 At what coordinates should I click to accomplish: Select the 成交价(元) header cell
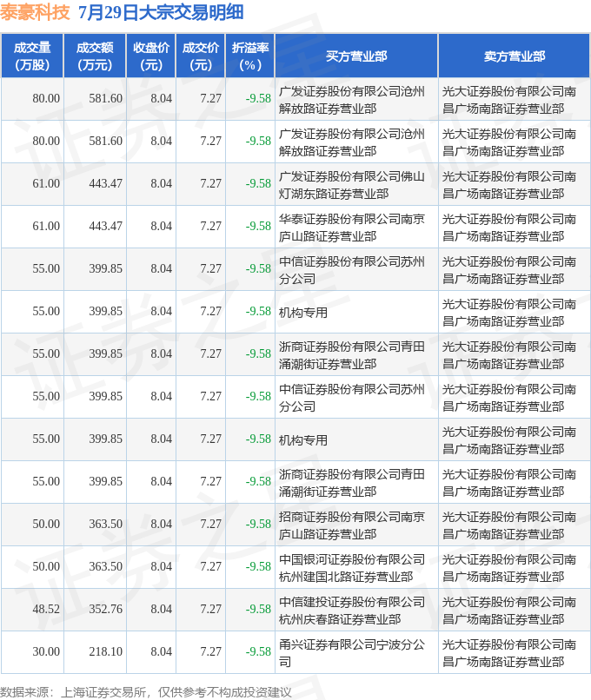pos(201,56)
